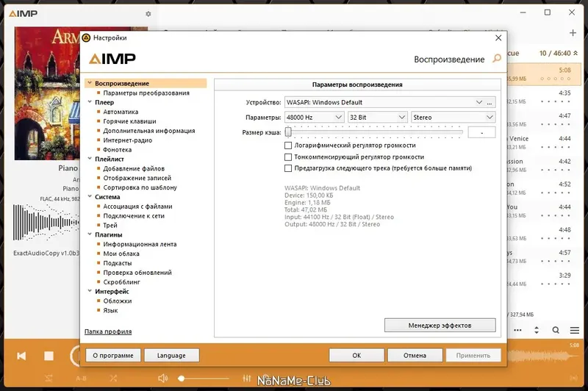This screenshot has height=391, width=588.
Task: Collapse Система tree section
Action: point(90,196)
